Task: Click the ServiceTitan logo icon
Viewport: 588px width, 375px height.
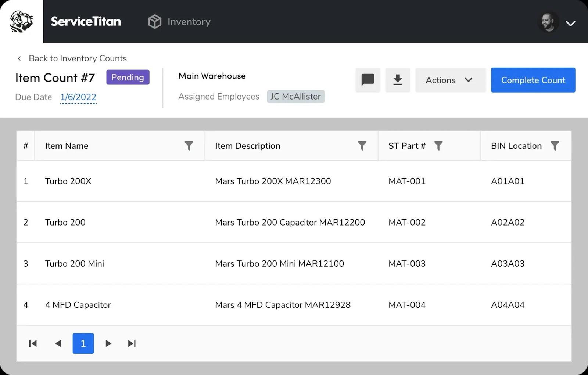Action: coord(21,21)
